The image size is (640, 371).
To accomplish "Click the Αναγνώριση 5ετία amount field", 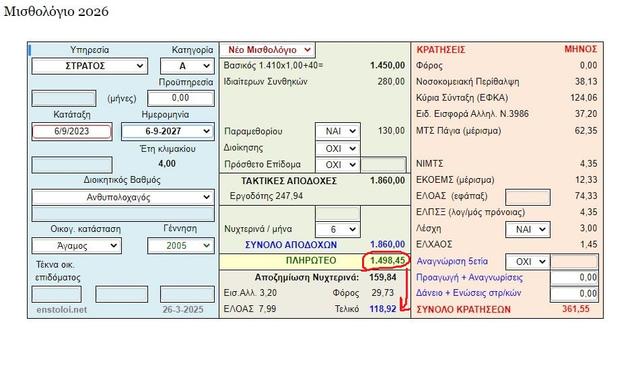I will [x=574, y=262].
